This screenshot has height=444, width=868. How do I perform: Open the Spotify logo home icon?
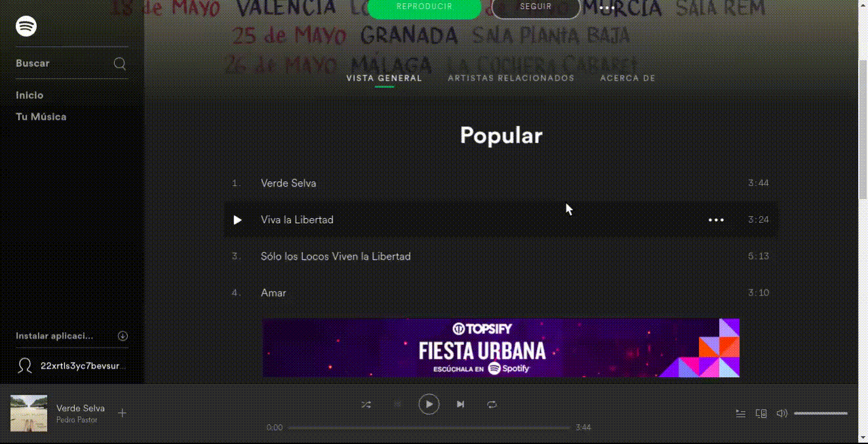point(26,27)
